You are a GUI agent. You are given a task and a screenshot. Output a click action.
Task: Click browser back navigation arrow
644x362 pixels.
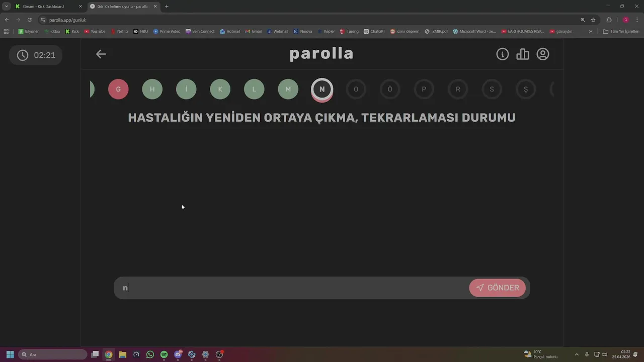[x=7, y=20]
